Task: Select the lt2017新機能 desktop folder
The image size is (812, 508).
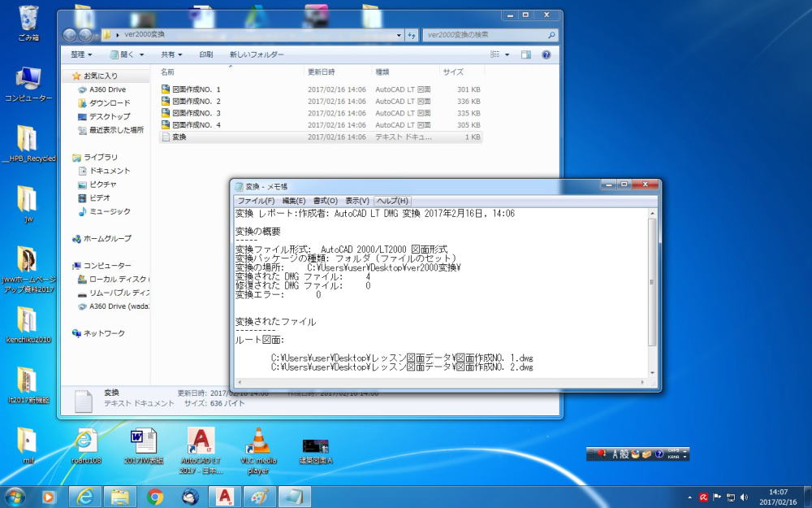Action: coord(28,385)
